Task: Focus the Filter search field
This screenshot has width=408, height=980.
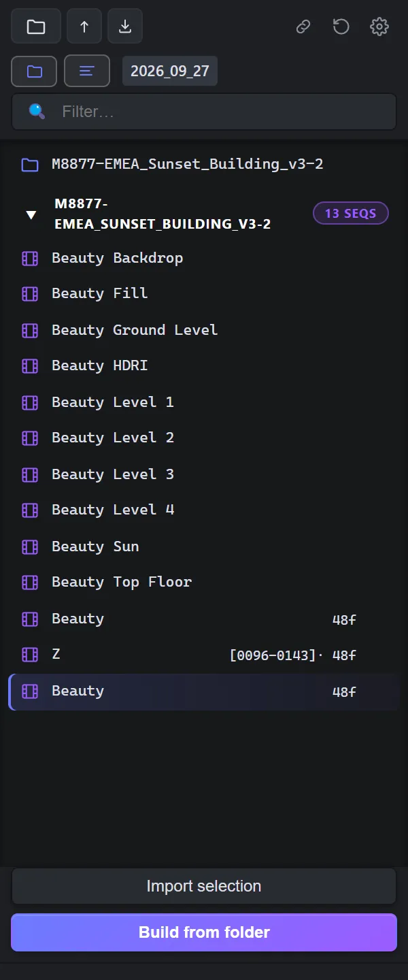Action: pos(204,112)
